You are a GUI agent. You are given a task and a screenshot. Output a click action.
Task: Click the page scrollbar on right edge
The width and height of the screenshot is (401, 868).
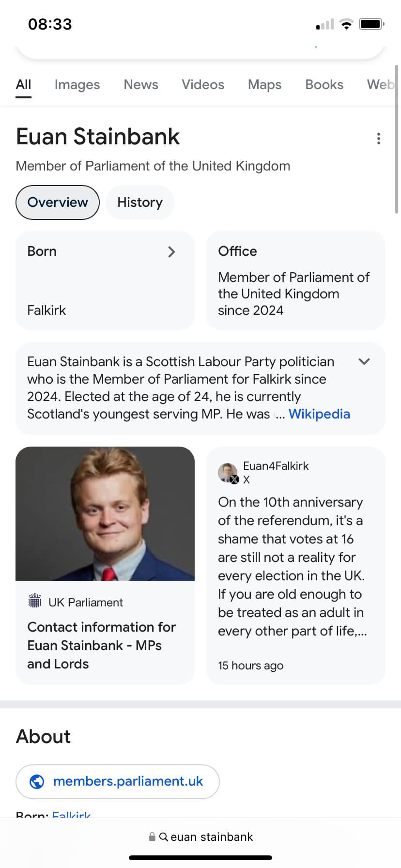pos(397,140)
